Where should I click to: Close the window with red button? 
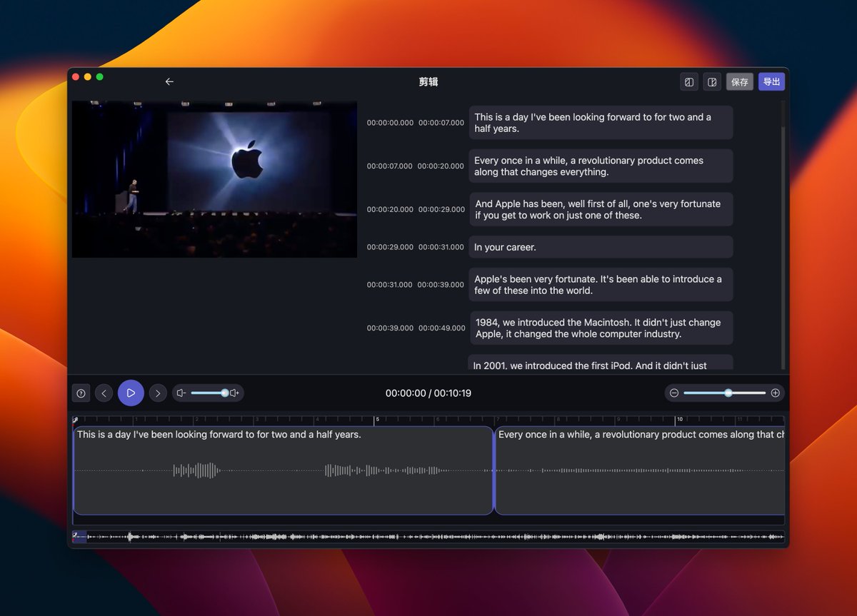point(76,77)
